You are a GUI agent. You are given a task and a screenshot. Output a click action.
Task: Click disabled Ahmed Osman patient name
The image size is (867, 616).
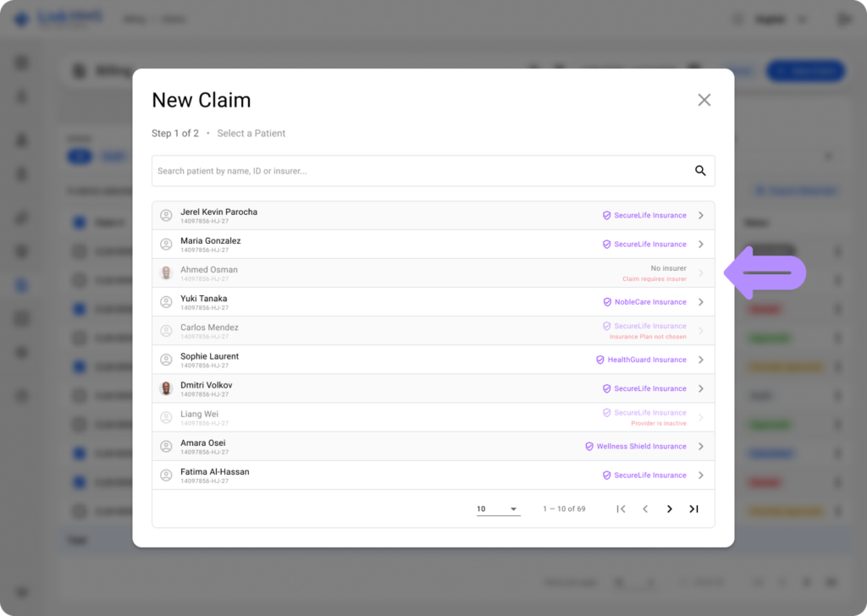coord(209,270)
